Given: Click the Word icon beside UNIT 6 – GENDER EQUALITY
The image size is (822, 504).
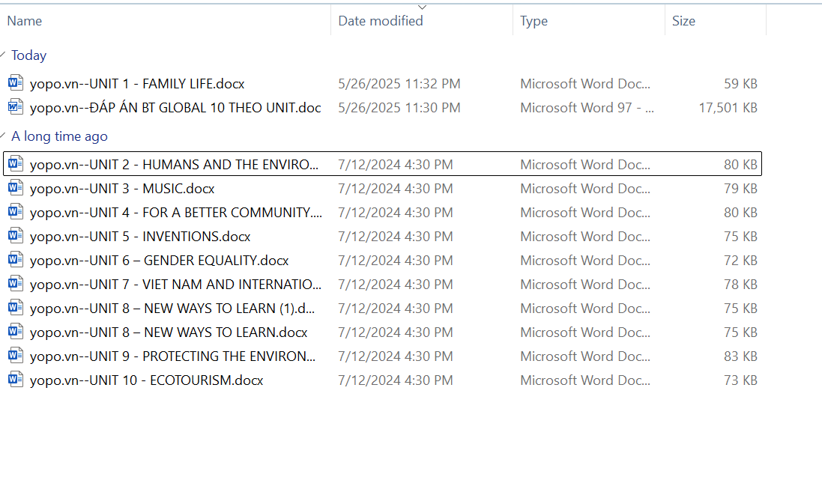Looking at the screenshot, I should (16, 260).
